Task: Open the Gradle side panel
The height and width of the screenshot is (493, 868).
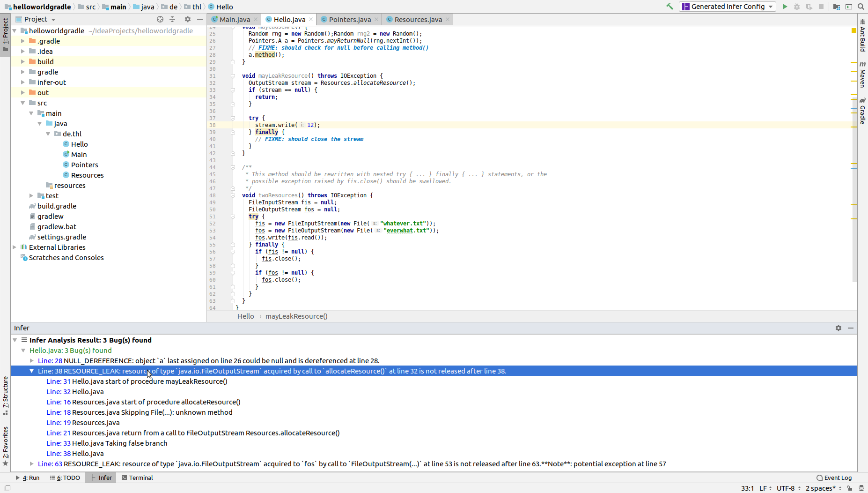Action: [x=862, y=111]
